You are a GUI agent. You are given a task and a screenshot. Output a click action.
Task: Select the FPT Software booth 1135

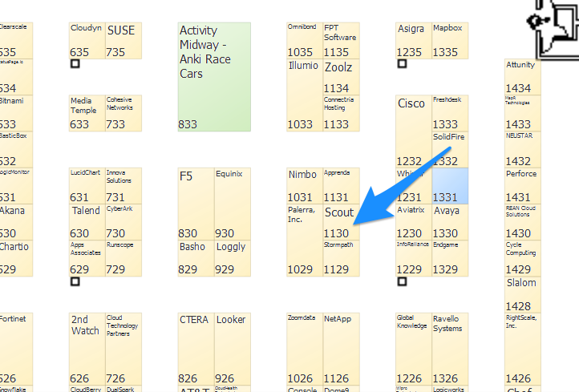(341, 41)
